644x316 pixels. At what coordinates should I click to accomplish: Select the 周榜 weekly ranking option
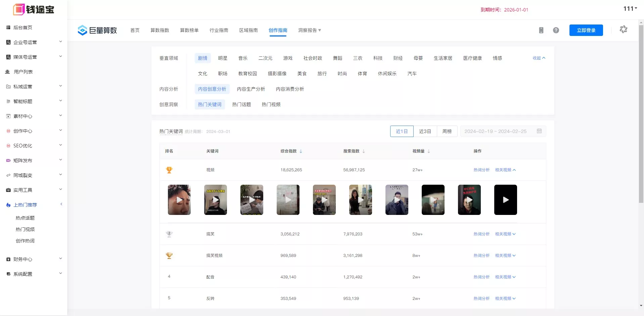pyautogui.click(x=447, y=131)
